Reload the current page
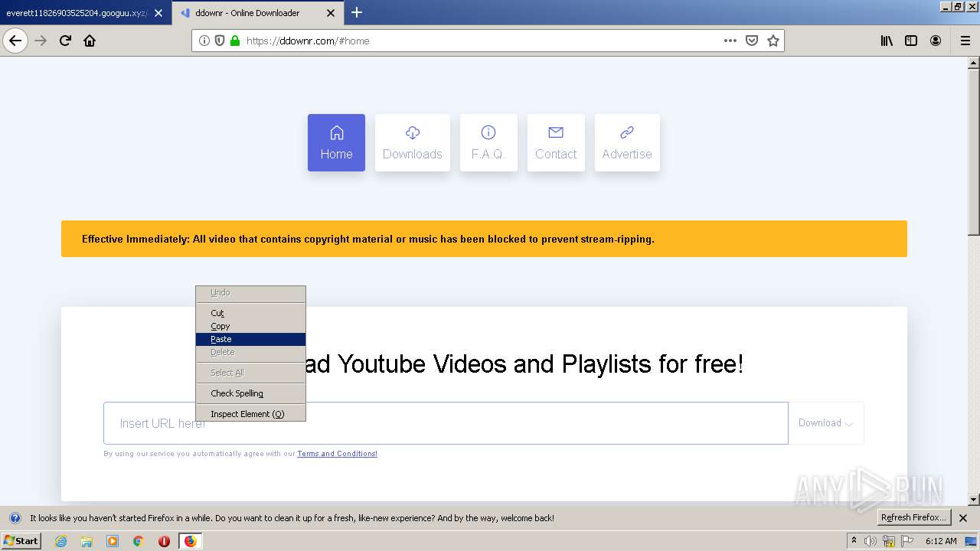This screenshot has width=980, height=551. click(65, 41)
